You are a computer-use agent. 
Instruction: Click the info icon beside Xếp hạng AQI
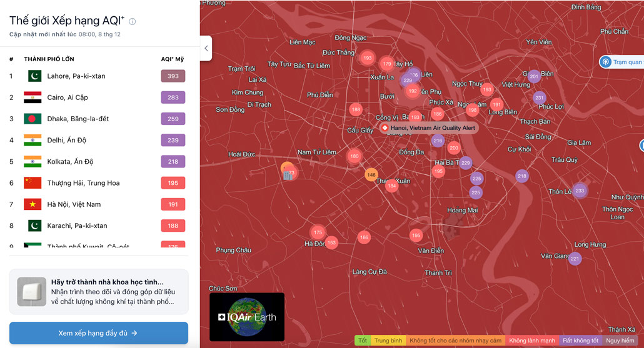click(x=133, y=21)
